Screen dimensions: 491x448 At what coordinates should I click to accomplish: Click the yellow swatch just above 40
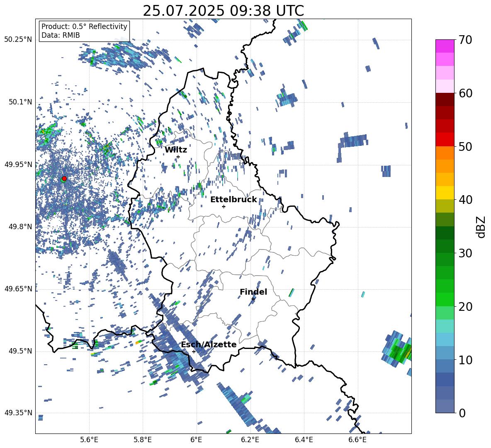[445, 193]
